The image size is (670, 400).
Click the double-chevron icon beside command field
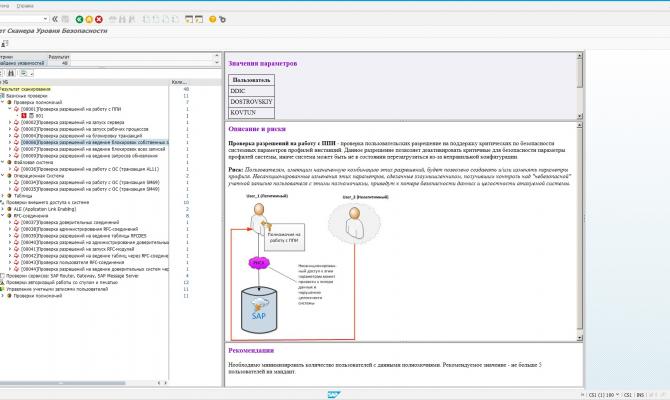(55, 19)
